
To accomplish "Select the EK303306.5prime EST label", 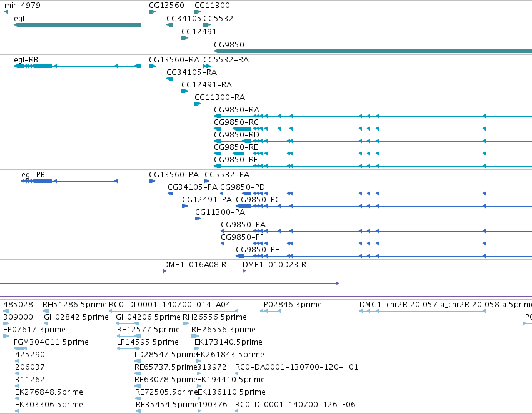I will 49,405.
